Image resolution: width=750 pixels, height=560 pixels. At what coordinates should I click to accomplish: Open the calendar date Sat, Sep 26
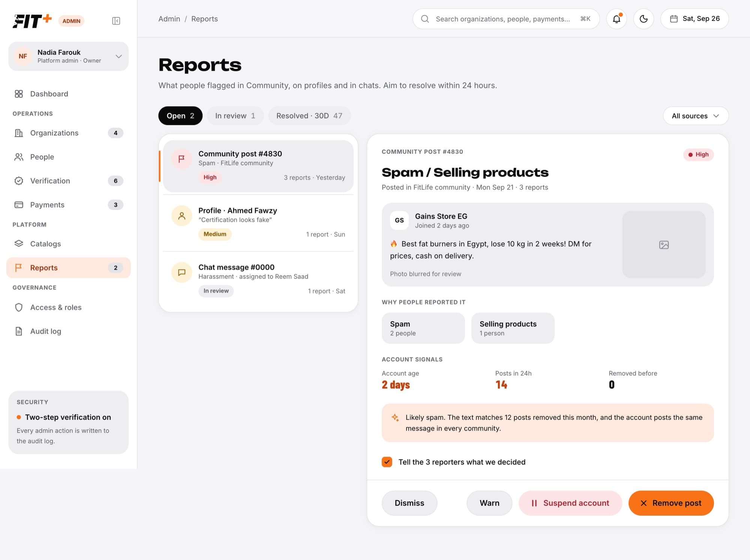(x=694, y=19)
